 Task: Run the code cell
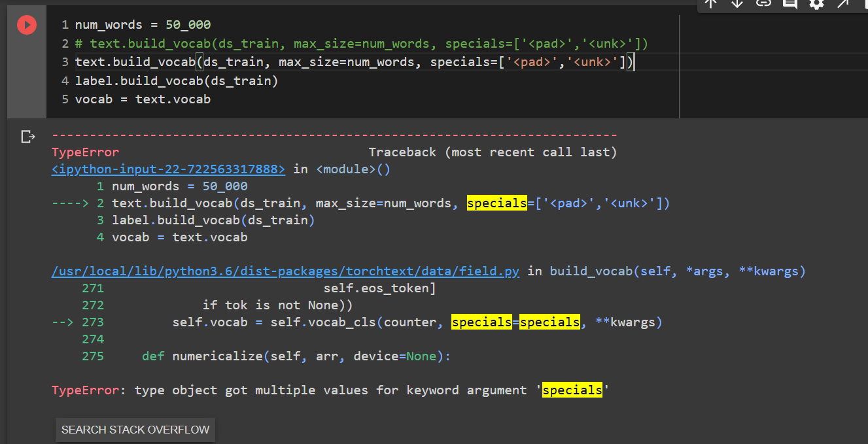pos(26,25)
